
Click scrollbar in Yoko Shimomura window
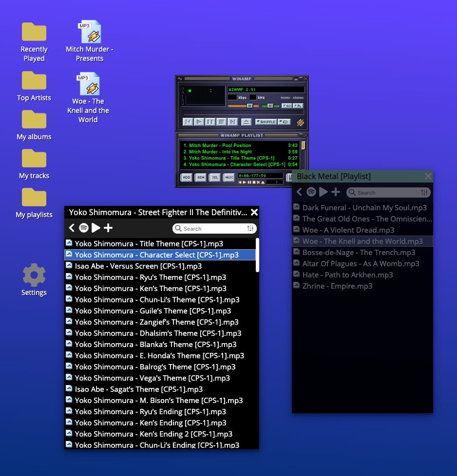tap(257, 255)
